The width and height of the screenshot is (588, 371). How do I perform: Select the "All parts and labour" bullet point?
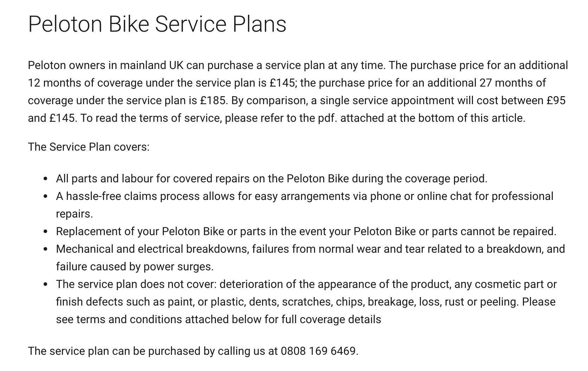click(104, 178)
